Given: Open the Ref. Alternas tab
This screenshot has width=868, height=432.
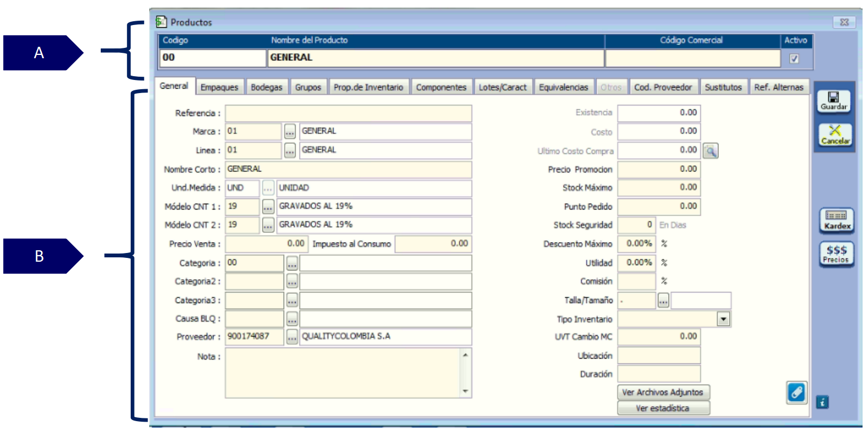Looking at the screenshot, I should pos(779,87).
